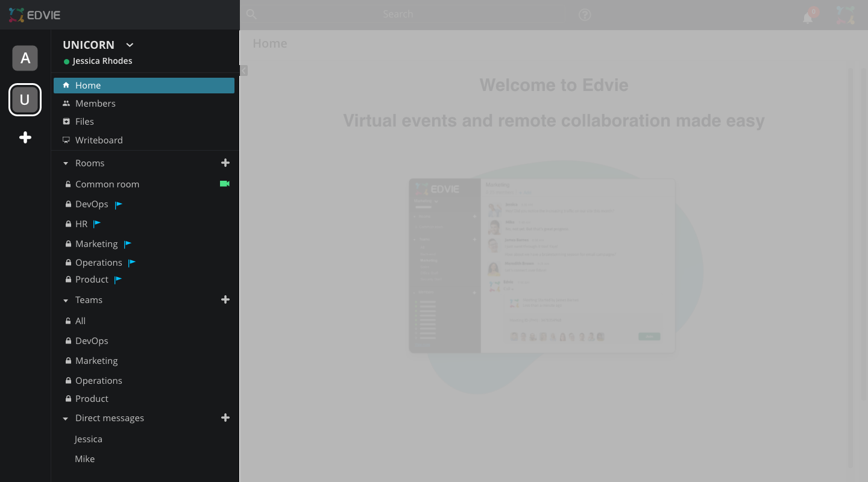Image resolution: width=868 pixels, height=482 pixels.
Task: Open direct message with Mike
Action: pos(85,459)
